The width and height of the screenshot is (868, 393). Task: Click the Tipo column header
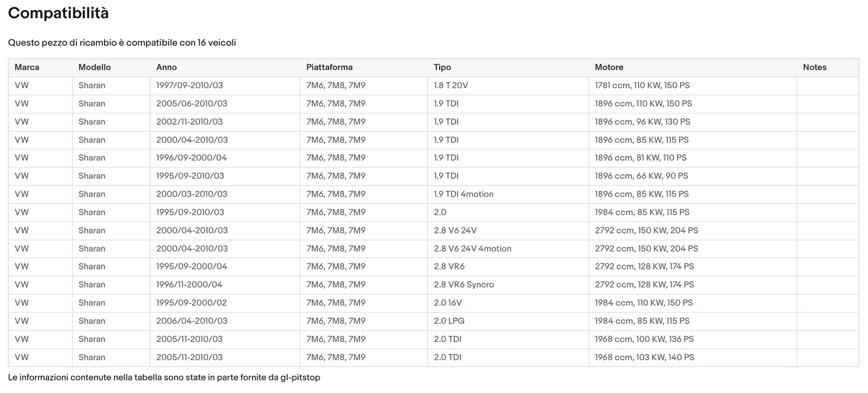pos(442,67)
